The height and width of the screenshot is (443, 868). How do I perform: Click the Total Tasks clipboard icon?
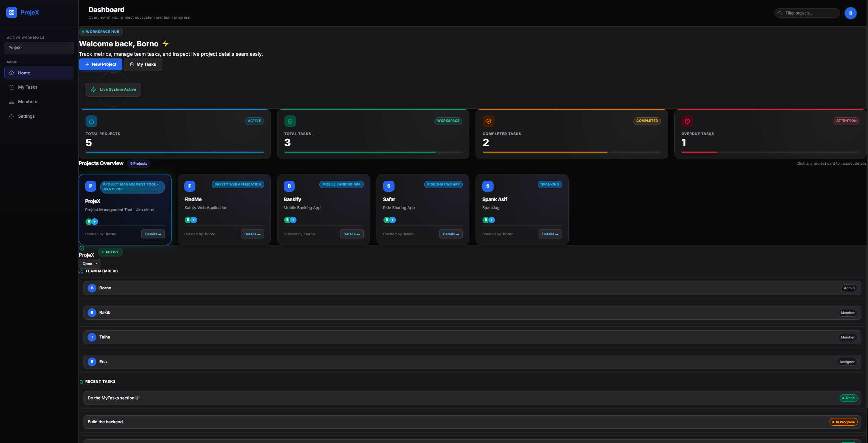[x=290, y=121]
